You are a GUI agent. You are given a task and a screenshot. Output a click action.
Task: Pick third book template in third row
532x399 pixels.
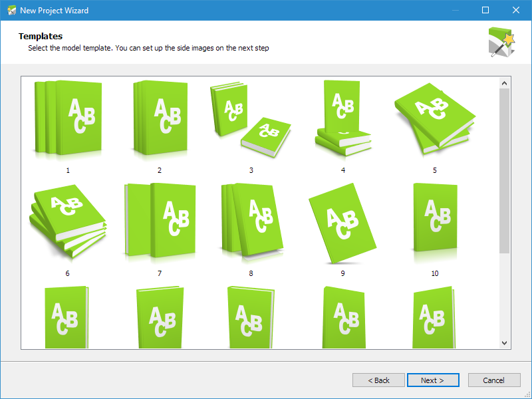tap(251, 317)
